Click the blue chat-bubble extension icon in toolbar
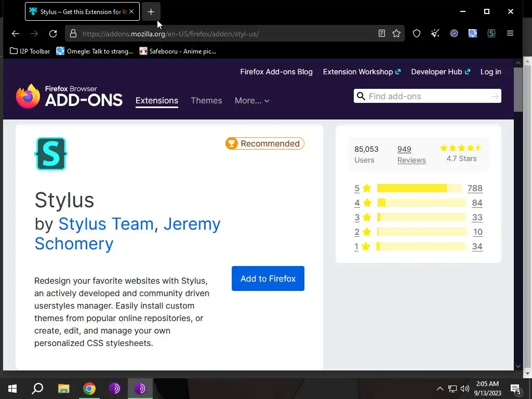532x399 pixels. pyautogui.click(x=473, y=33)
